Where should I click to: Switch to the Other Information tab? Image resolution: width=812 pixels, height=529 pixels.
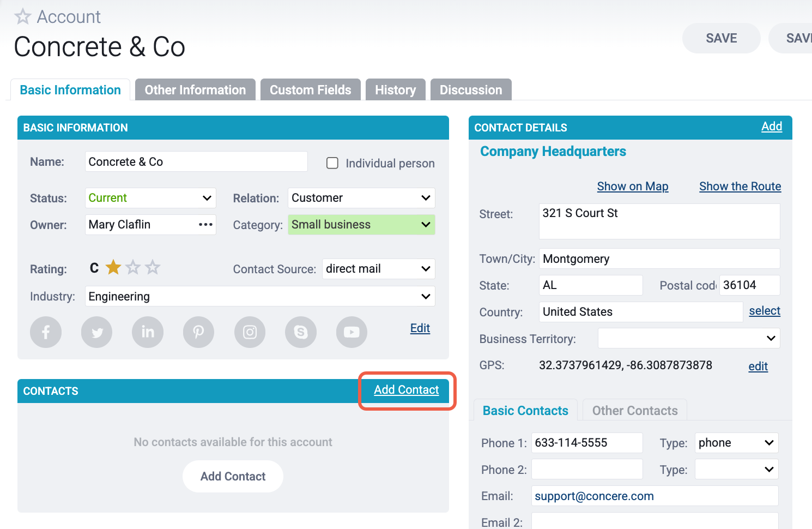195,90
